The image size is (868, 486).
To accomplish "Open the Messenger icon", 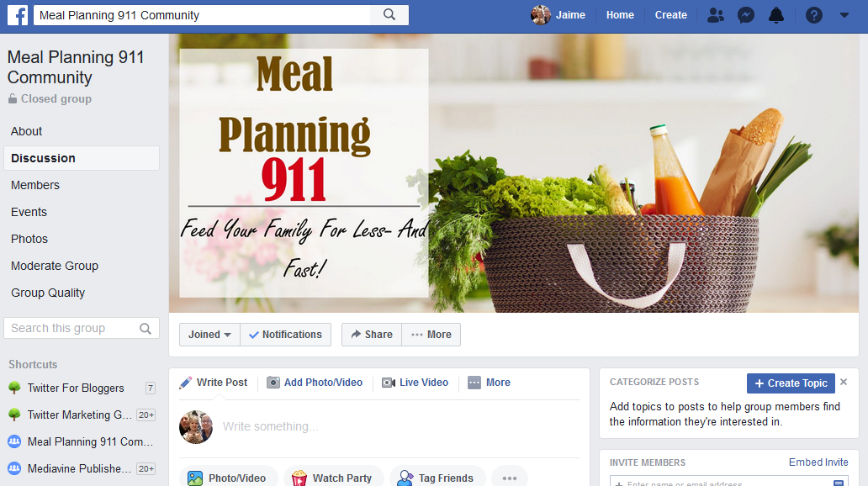I will tap(746, 15).
